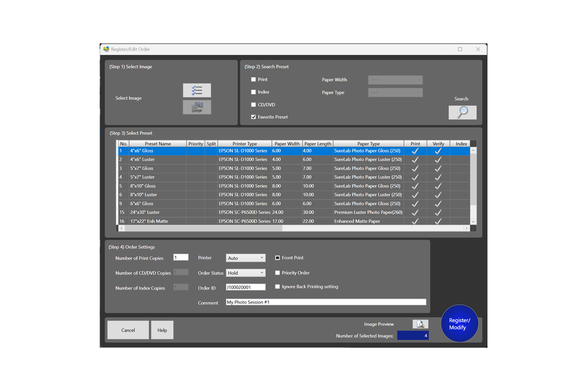Click Verify checkmark for 5"x7" Gloss row
The image size is (588, 392).
point(438,169)
